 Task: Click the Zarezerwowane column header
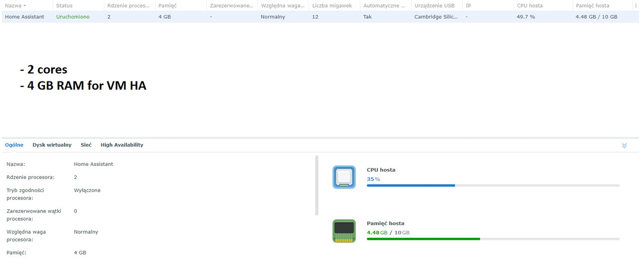[232, 6]
